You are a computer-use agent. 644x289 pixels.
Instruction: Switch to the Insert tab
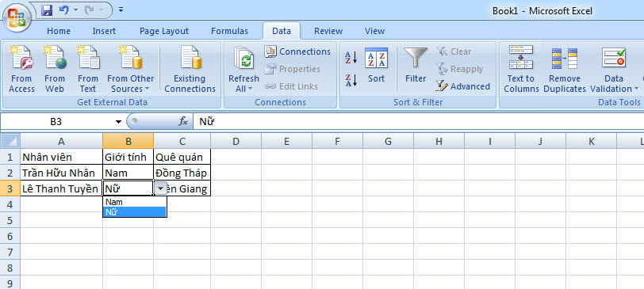(104, 31)
